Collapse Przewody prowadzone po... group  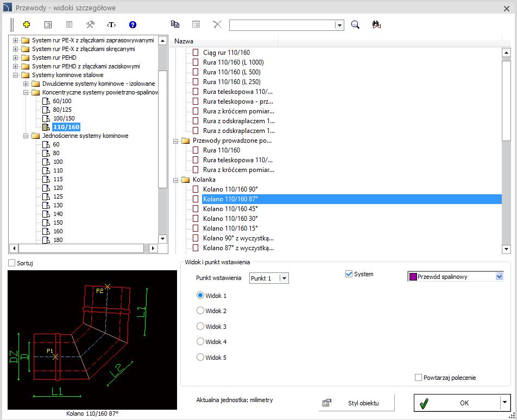(x=176, y=141)
